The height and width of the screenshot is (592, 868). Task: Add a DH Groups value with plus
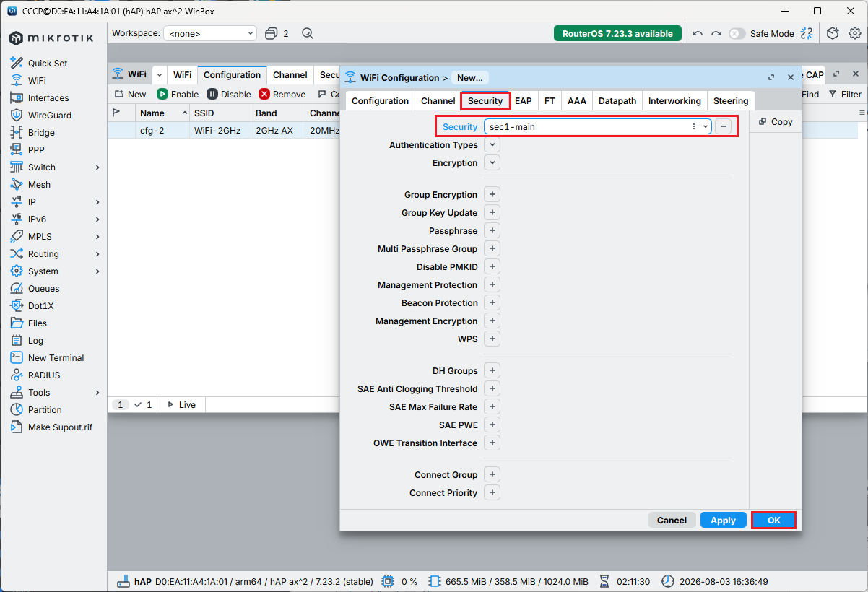coord(492,370)
